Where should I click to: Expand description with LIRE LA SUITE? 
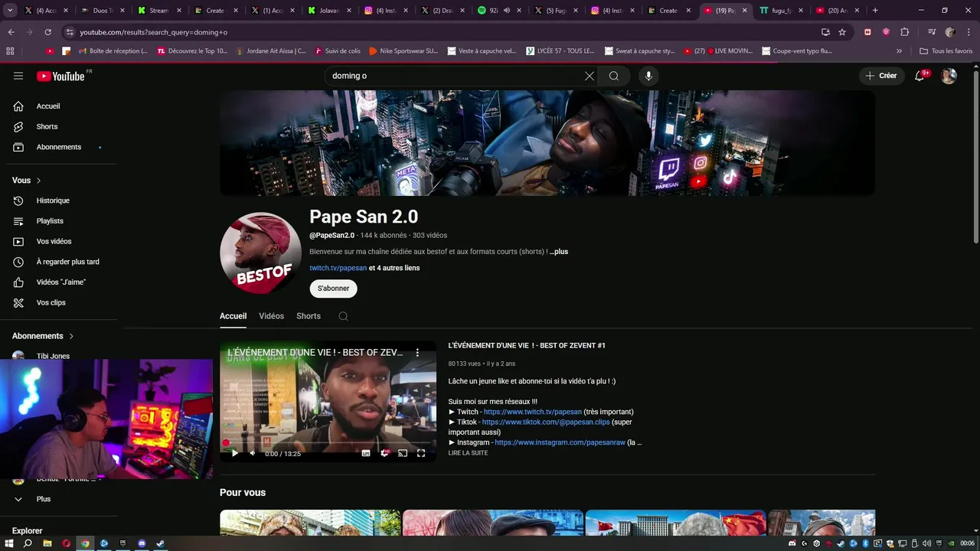pyautogui.click(x=468, y=453)
